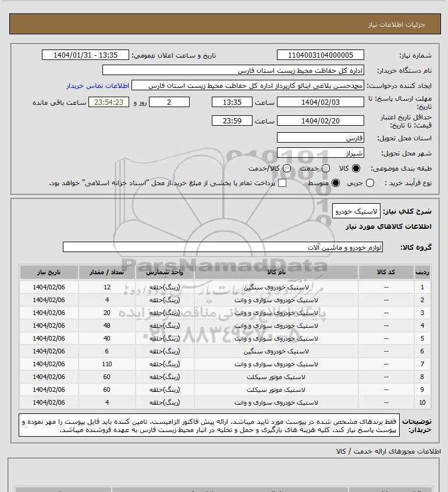
Task: Click the delivery province field فارس
Action: (321, 138)
